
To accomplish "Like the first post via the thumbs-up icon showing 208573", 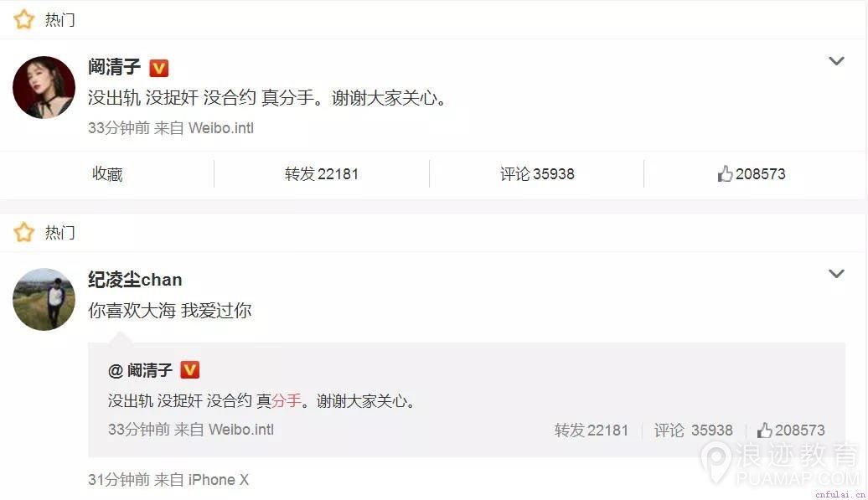I will point(726,173).
